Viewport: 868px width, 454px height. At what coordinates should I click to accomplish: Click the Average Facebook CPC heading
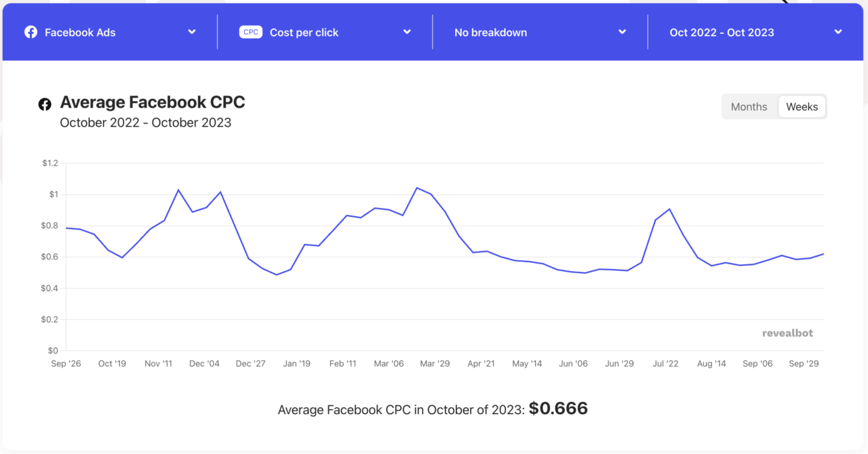point(153,102)
